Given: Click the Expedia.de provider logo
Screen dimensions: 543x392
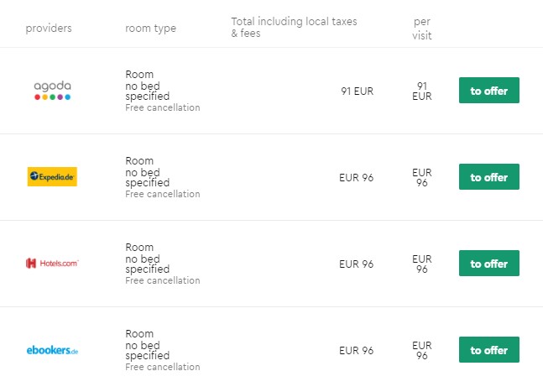Looking at the screenshot, I should (52, 176).
